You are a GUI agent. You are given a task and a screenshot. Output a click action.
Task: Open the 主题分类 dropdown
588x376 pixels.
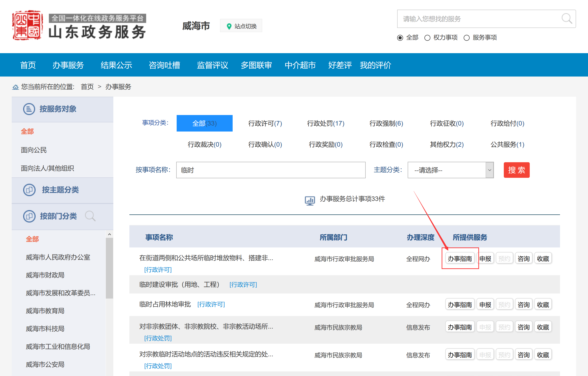(x=450, y=170)
